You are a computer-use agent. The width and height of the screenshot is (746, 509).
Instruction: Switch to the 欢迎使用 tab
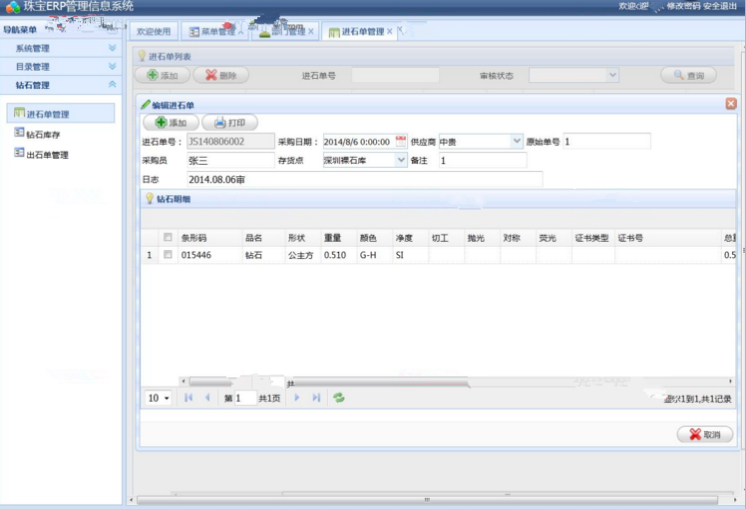pyautogui.click(x=155, y=32)
